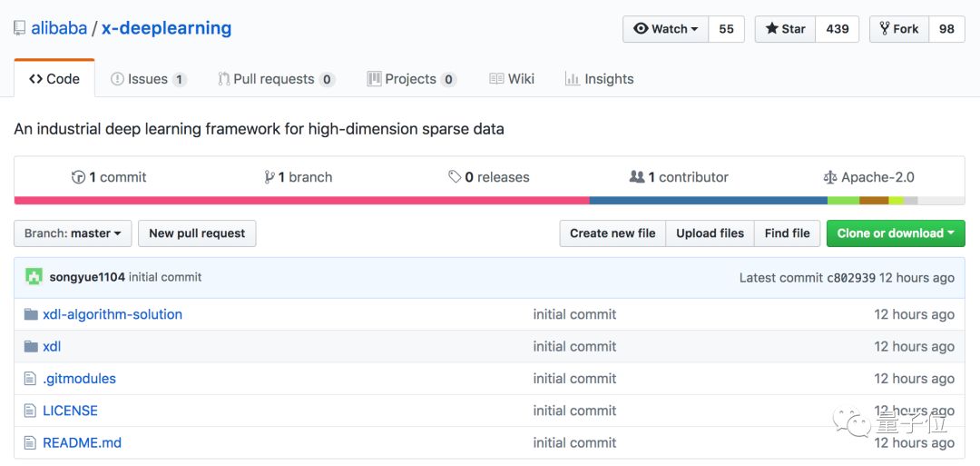Open the Projects tab

(411, 79)
